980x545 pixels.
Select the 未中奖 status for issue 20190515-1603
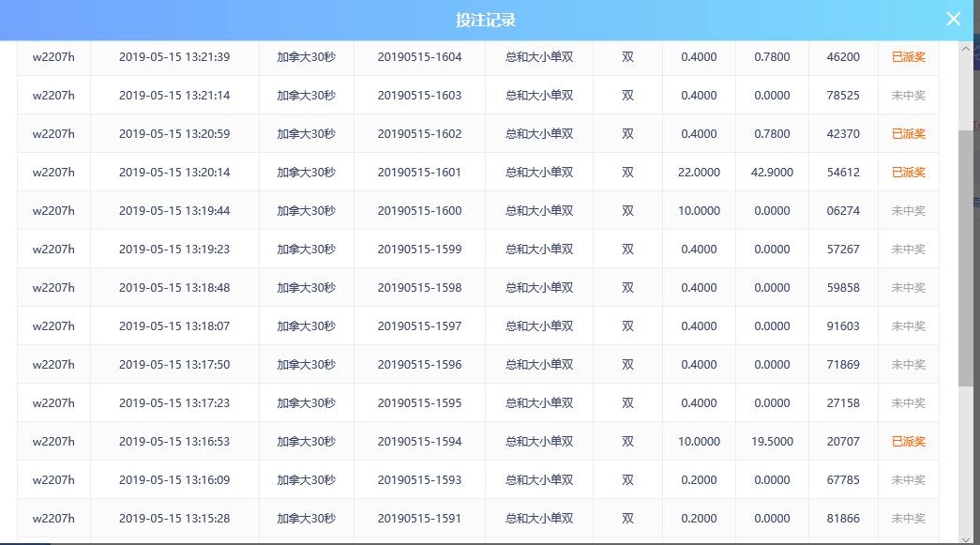[908, 96]
